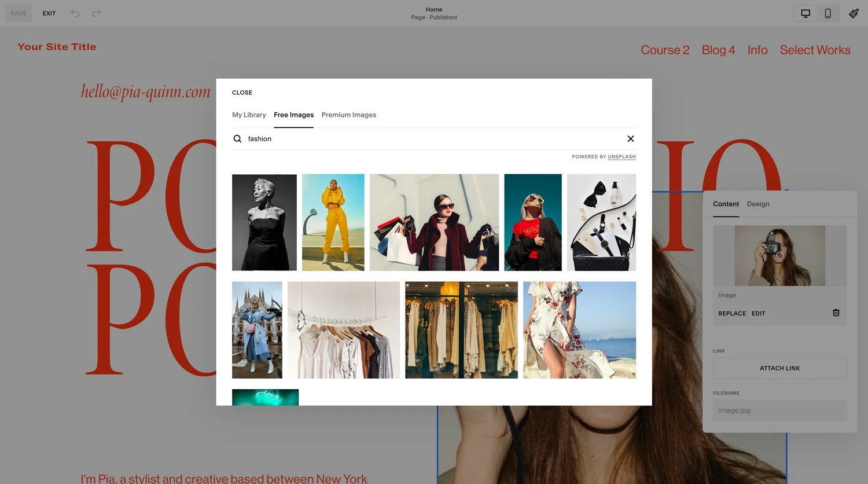Close the image picker dialog
This screenshot has height=484, width=868.
point(242,93)
